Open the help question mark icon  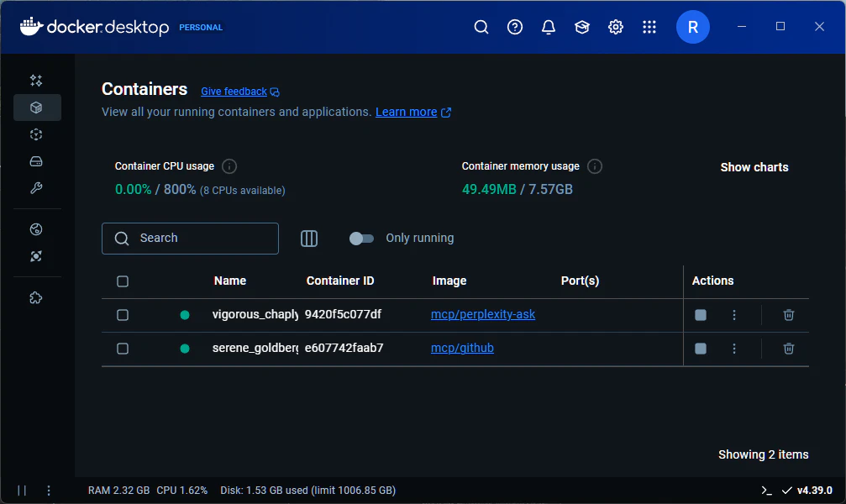coord(515,27)
